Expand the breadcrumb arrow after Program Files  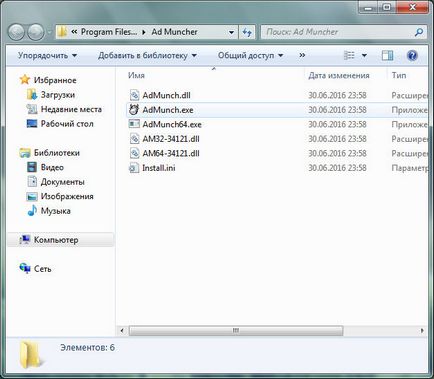click(x=144, y=32)
